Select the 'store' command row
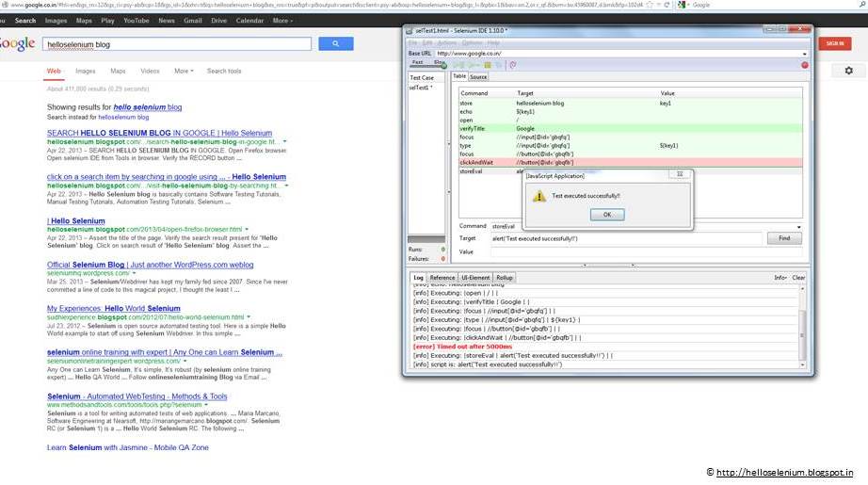Screen dimensions: 868x485 (630, 103)
